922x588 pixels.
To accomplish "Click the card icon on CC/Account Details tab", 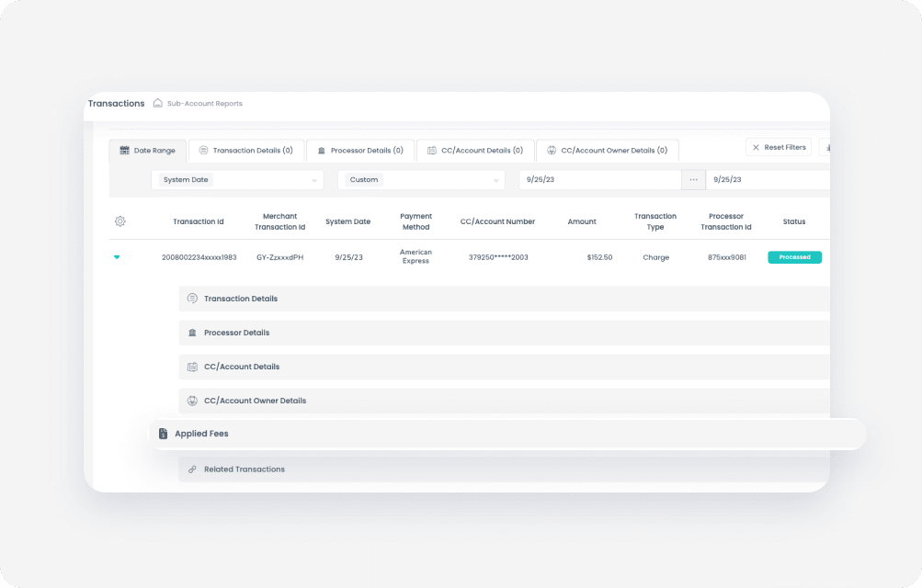I will pyautogui.click(x=432, y=151).
